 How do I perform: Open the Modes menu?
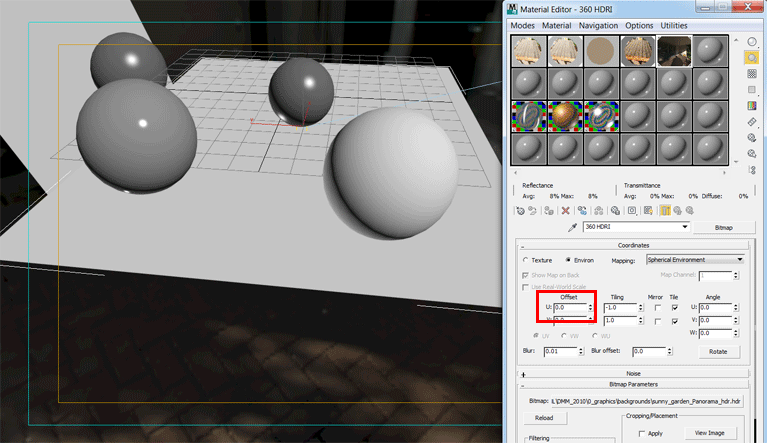pyautogui.click(x=522, y=25)
